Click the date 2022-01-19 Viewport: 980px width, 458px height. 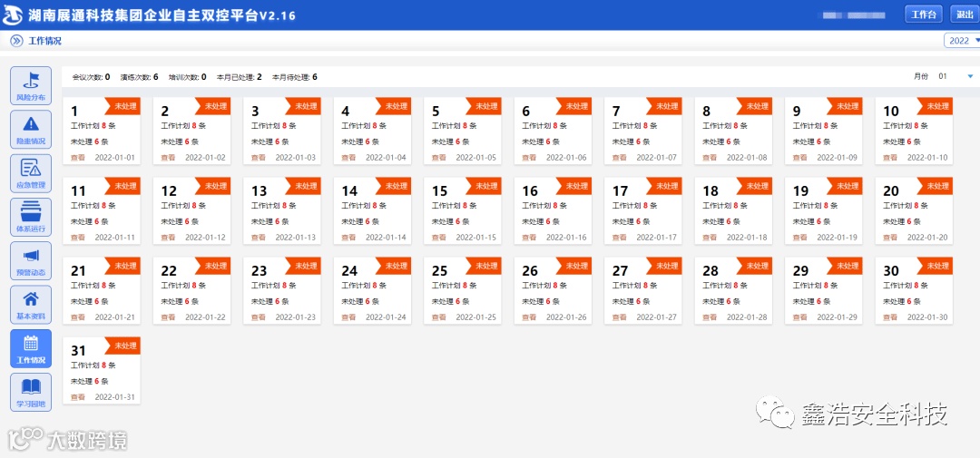click(x=838, y=238)
